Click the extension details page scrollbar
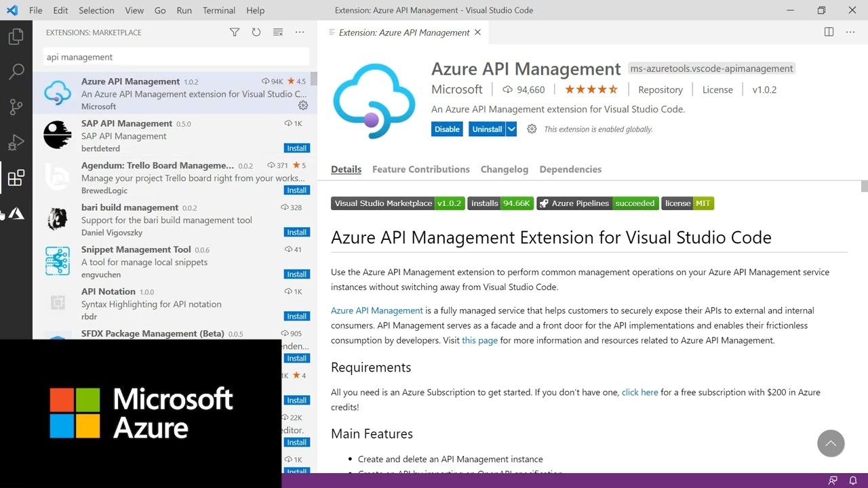The width and height of the screenshot is (868, 488). 865,186
